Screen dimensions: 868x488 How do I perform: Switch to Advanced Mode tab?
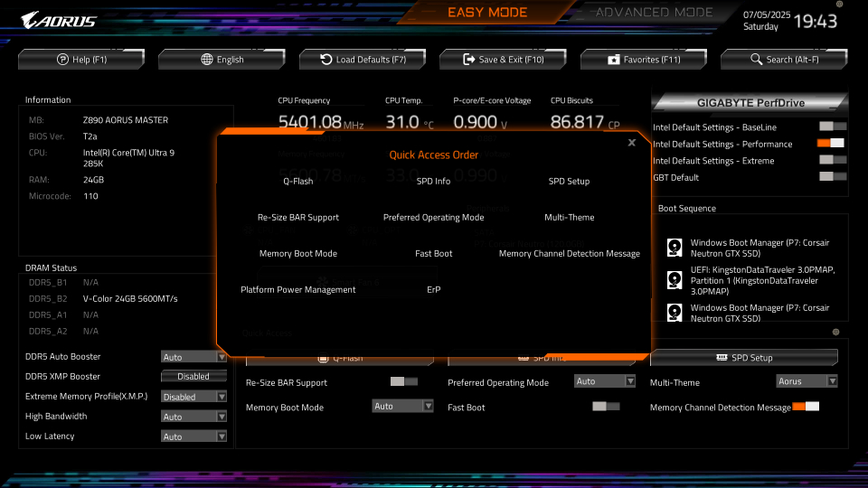654,13
